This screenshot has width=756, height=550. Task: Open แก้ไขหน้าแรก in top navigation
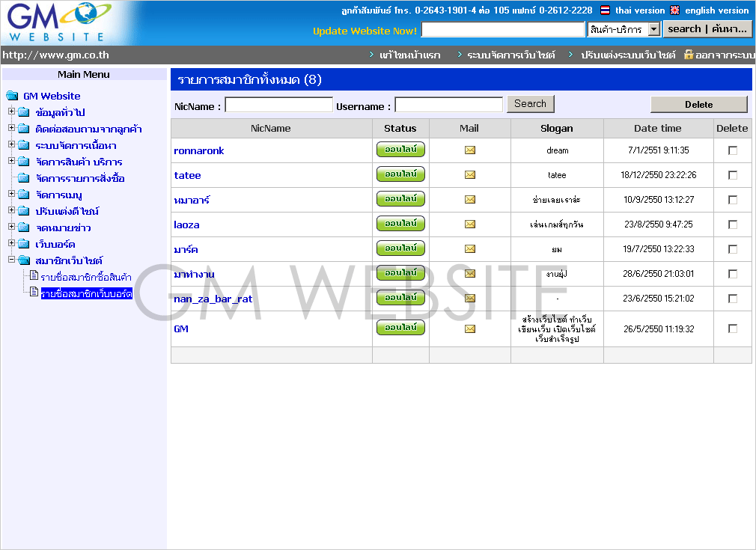point(410,55)
